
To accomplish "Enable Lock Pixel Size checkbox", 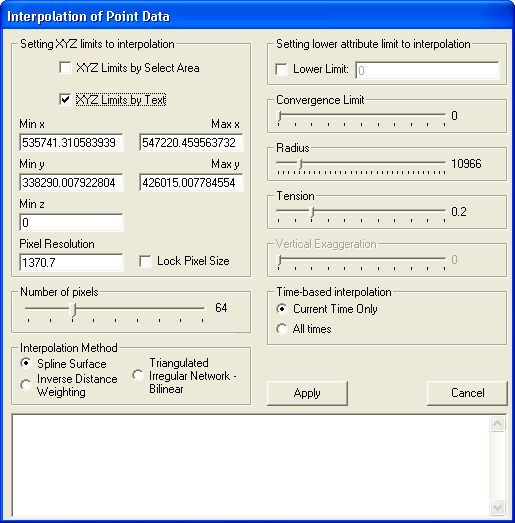I will click(145, 261).
